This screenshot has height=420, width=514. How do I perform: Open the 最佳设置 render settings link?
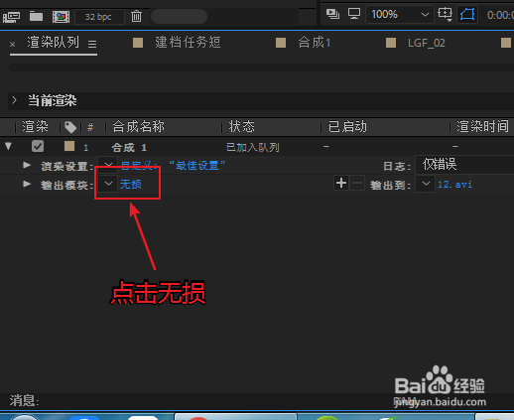tap(173, 165)
